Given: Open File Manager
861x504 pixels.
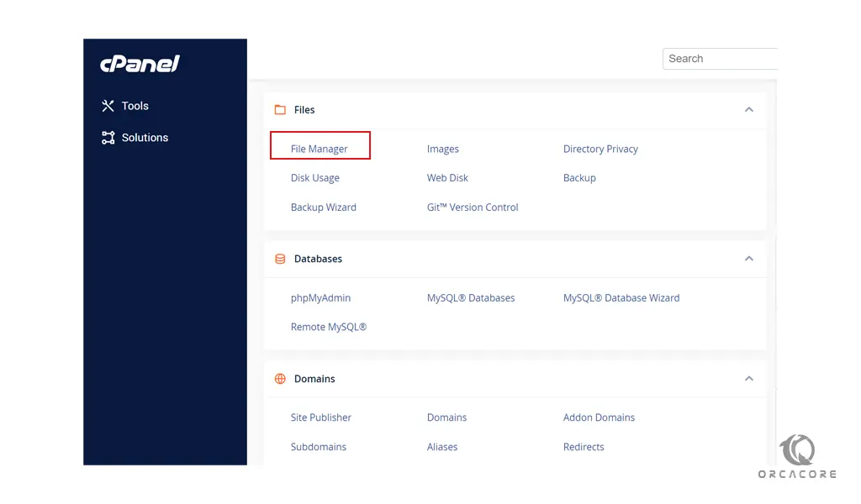Looking at the screenshot, I should (x=319, y=150).
